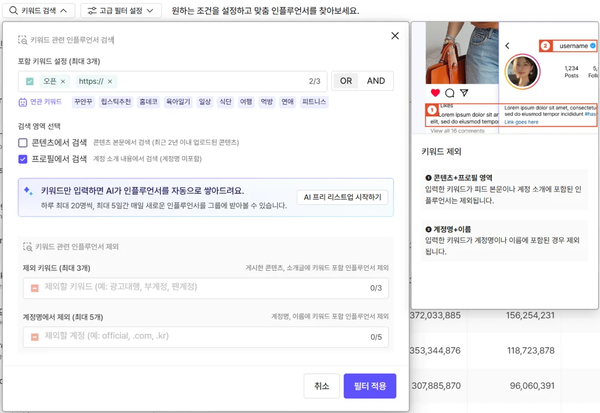This screenshot has height=413, width=600.
Task: Remove the 'https://' keyword chip
Action: [110, 81]
